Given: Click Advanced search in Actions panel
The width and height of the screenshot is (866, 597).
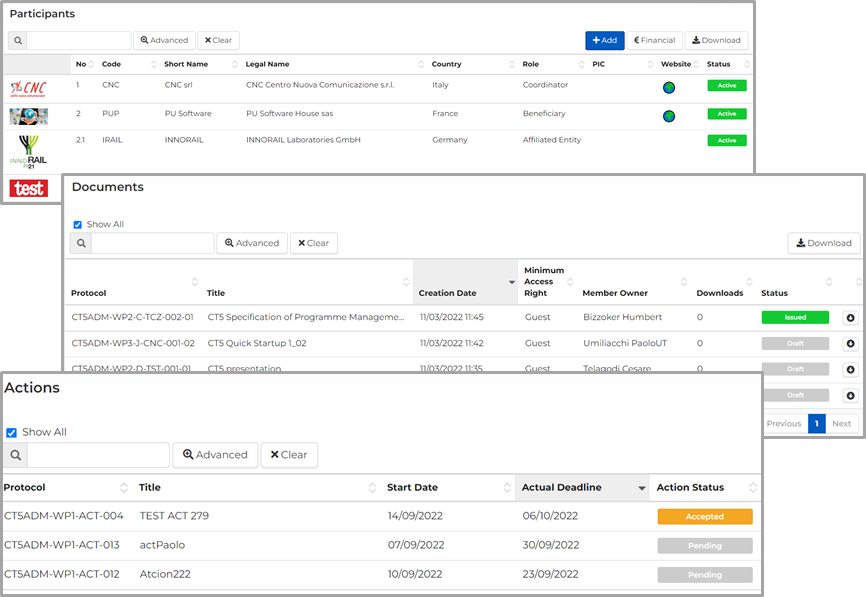Looking at the screenshot, I should pos(215,455).
